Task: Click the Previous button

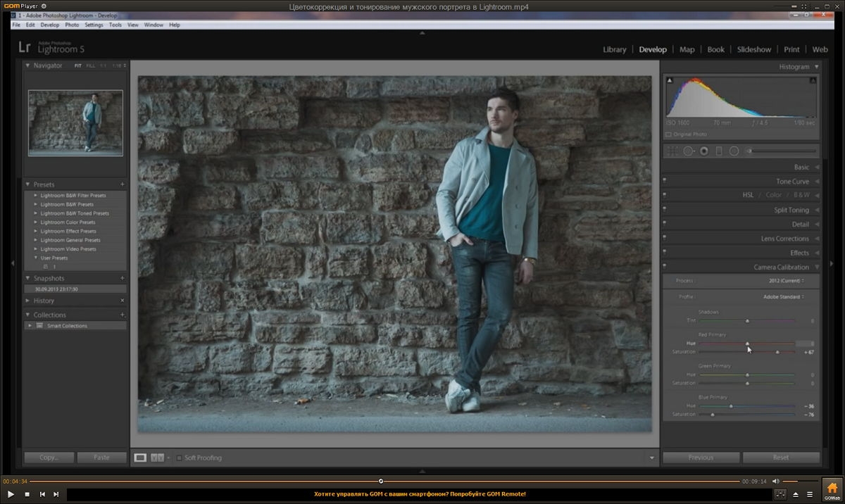Action: pos(701,458)
